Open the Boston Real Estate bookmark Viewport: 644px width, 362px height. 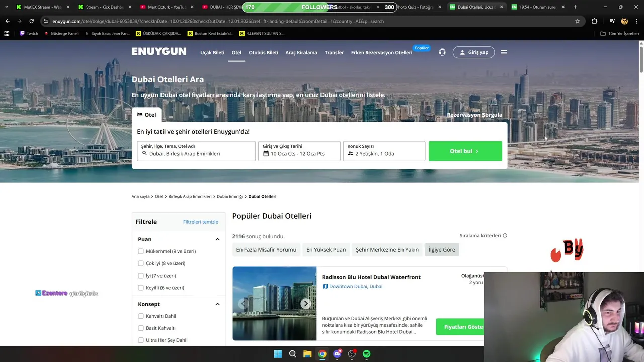[x=210, y=33]
